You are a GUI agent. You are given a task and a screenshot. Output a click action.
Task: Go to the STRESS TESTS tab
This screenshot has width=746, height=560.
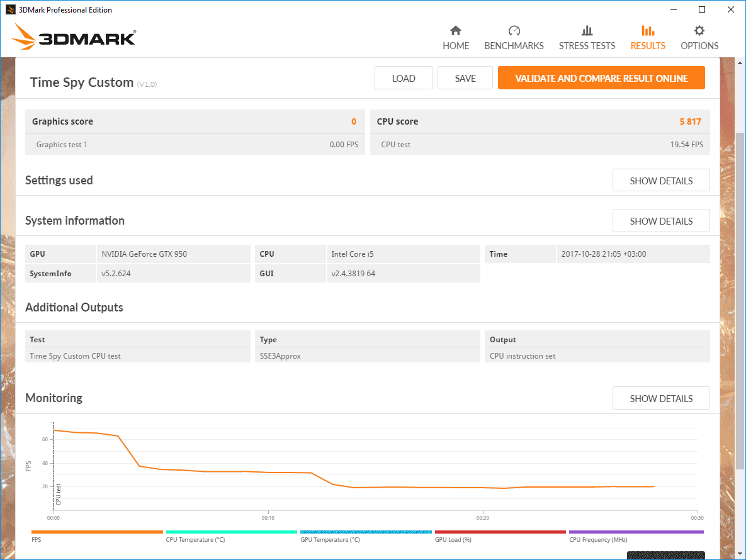tap(587, 46)
